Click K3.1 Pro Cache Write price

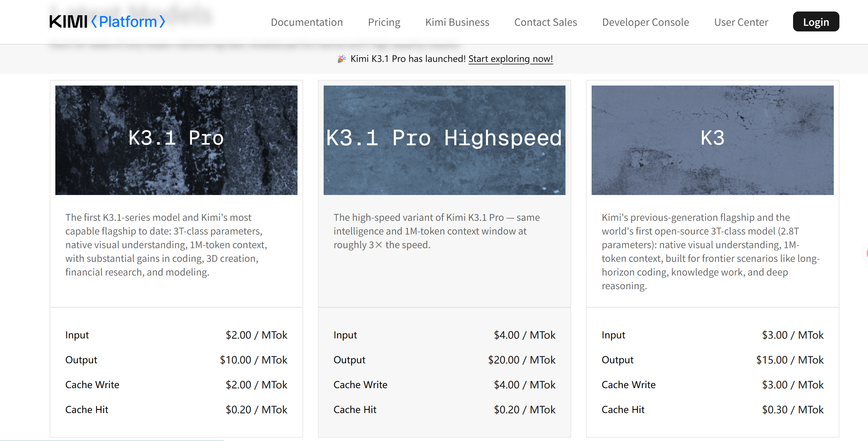click(256, 385)
